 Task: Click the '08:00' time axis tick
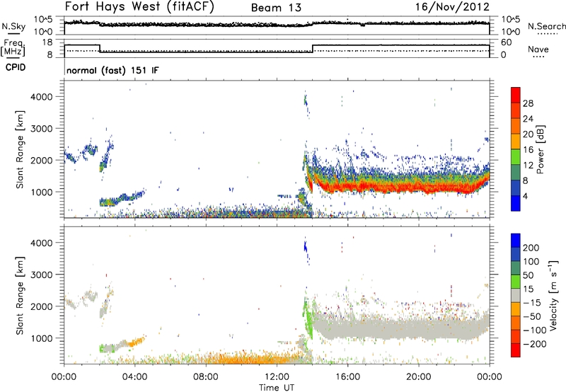click(x=206, y=377)
